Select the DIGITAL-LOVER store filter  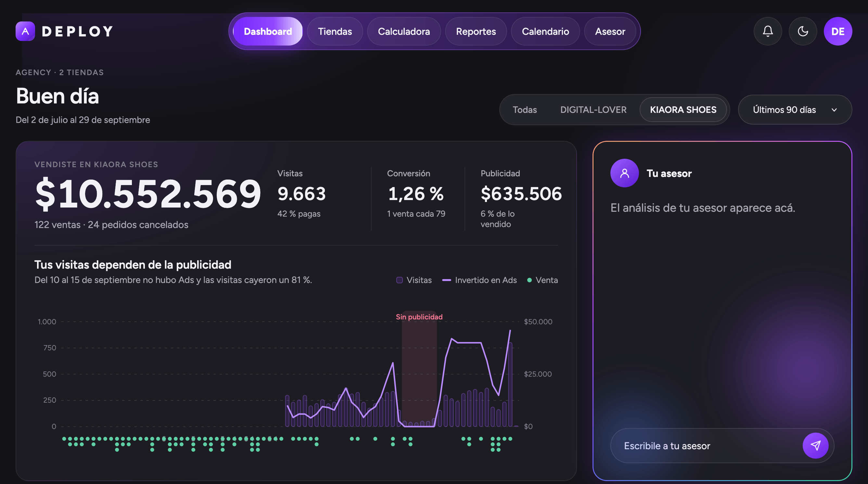(x=593, y=110)
